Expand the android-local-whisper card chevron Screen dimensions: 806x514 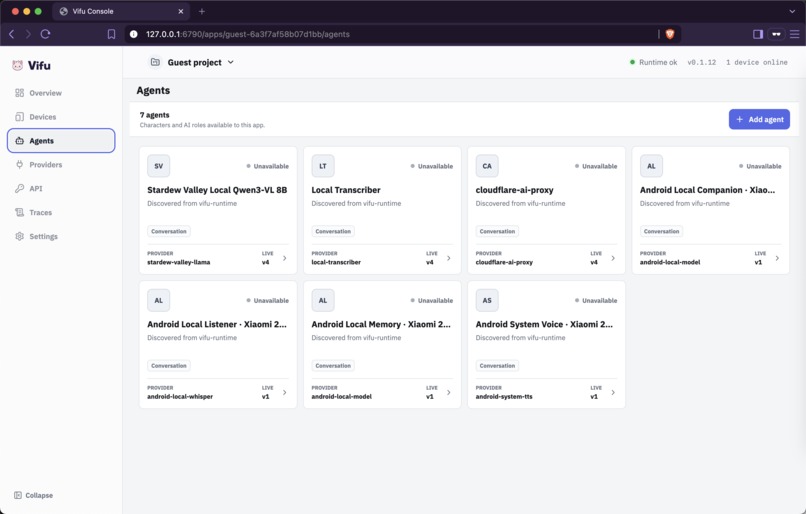pos(285,392)
